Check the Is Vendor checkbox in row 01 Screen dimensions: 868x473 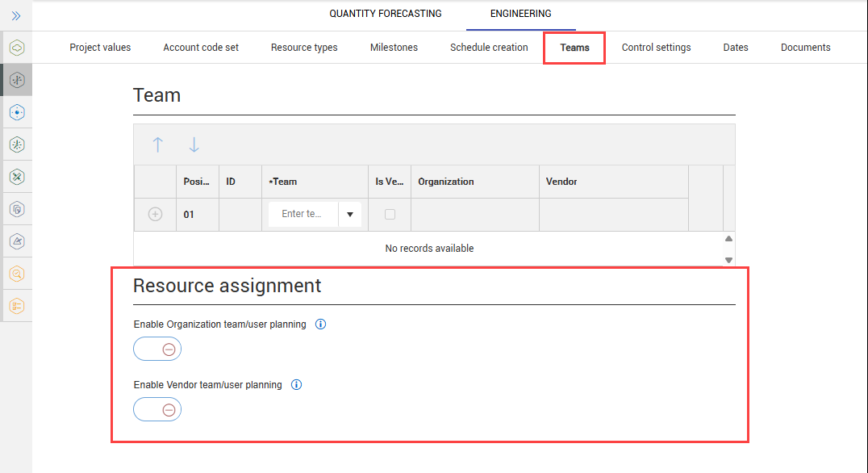[x=390, y=215]
